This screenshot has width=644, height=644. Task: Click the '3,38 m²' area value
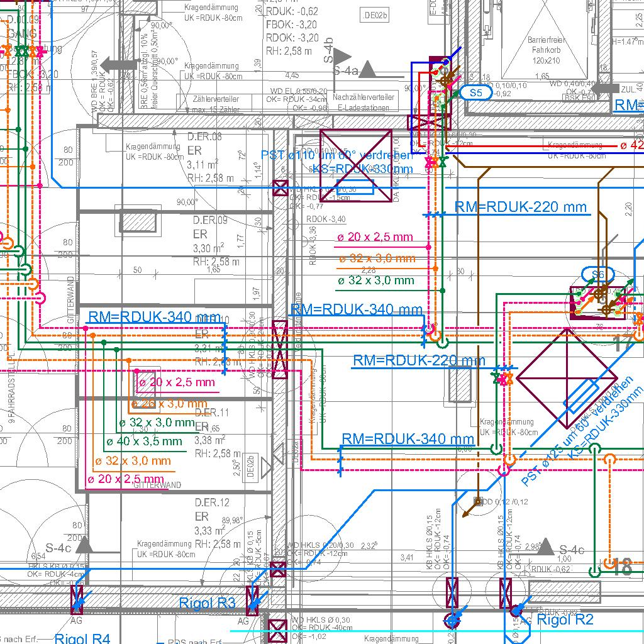pos(210,440)
